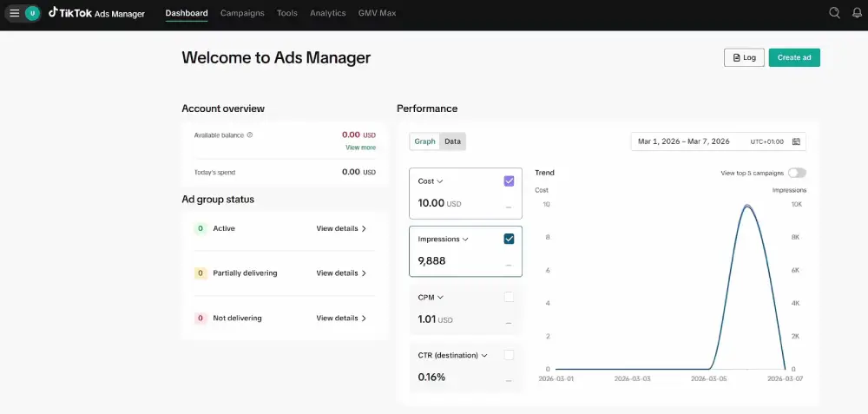868x414 pixels.
Task: Select the Graph view tab
Action: point(425,141)
